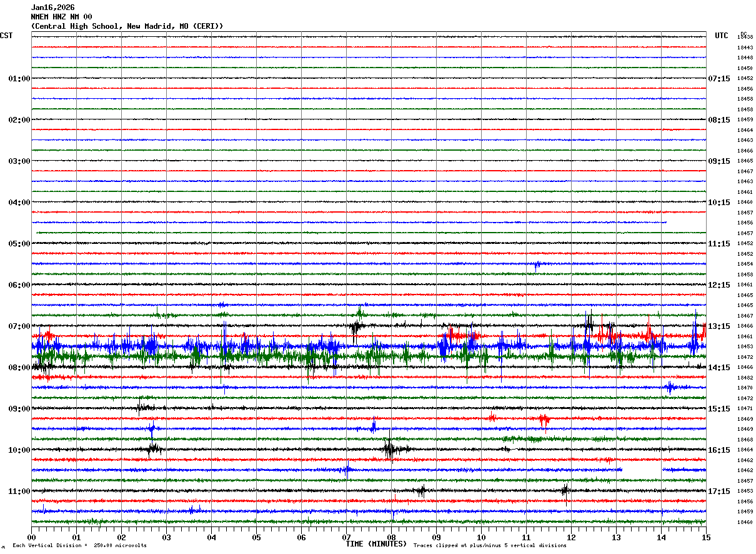Select the DC value 18448

click(x=745, y=58)
